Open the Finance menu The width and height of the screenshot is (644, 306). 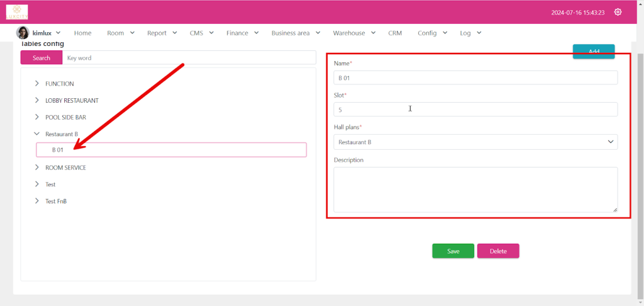(x=242, y=33)
